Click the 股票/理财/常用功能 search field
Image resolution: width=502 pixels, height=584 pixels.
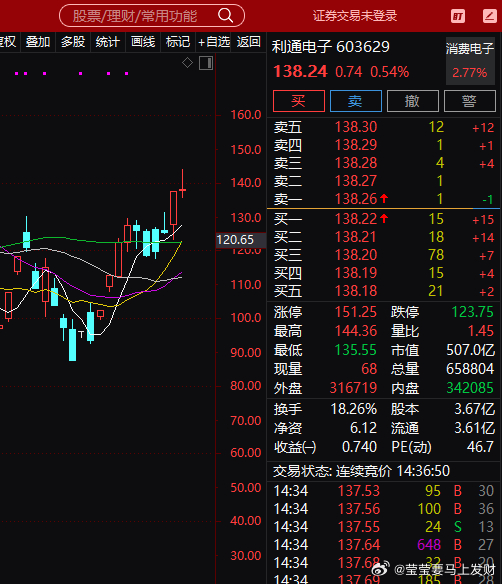pos(152,16)
